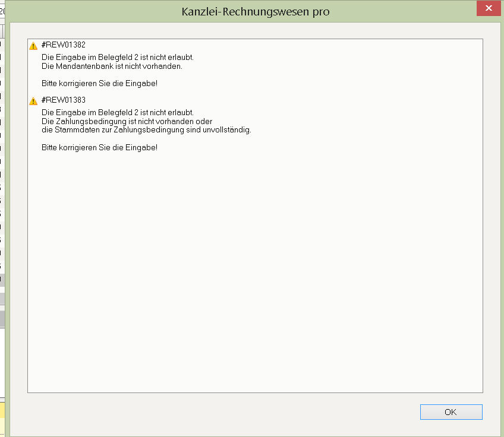Click the warning icon beside #REW01383

(x=33, y=101)
